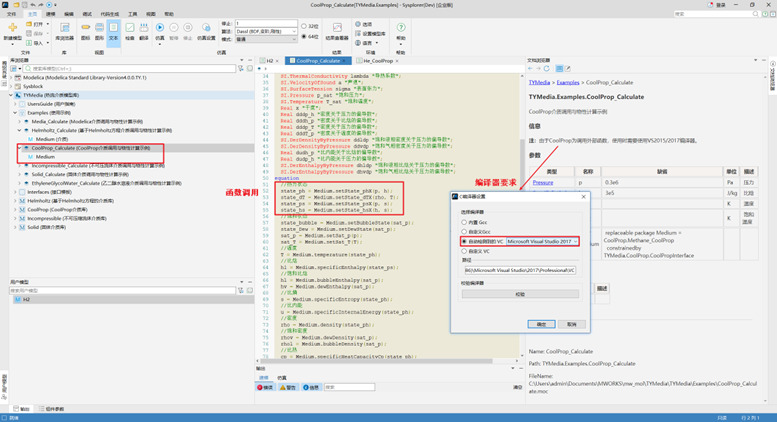Click Undo arrow in quick access toolbar

point(33,5)
